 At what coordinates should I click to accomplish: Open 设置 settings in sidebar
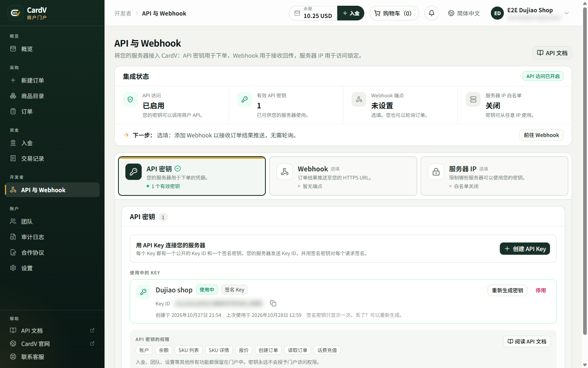tap(52, 268)
